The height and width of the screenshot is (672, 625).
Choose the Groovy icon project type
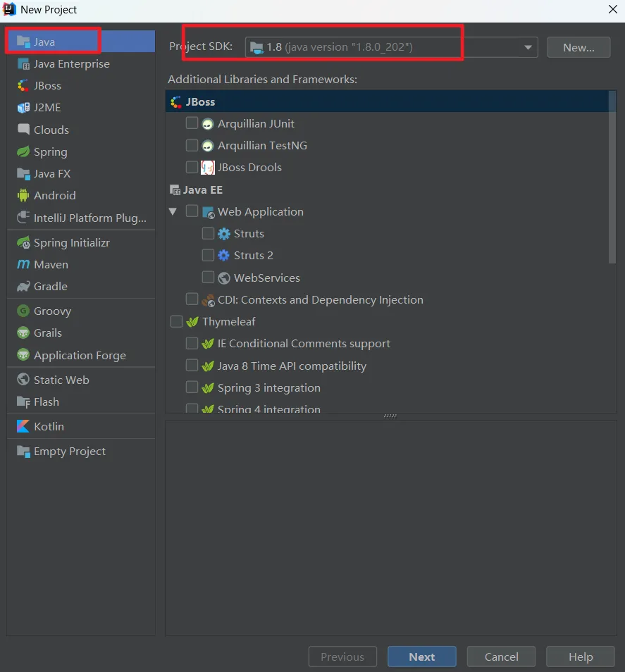23,311
